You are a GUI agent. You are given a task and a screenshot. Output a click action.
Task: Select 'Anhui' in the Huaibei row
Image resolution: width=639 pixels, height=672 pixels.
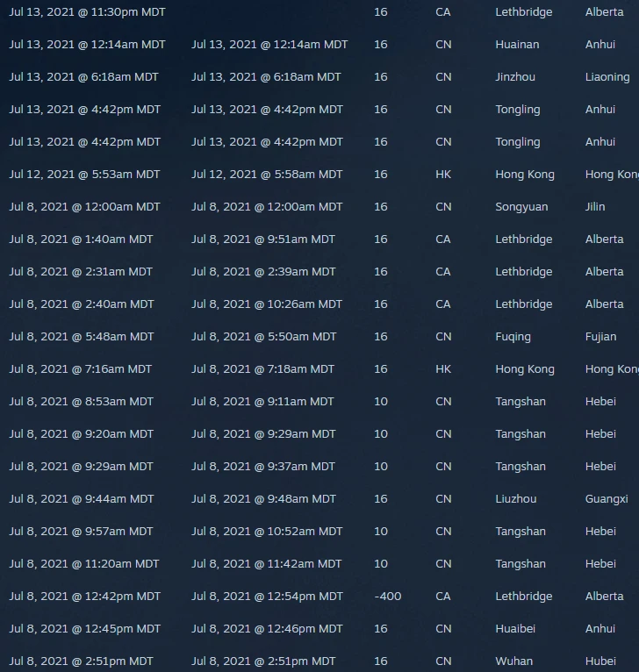click(600, 629)
